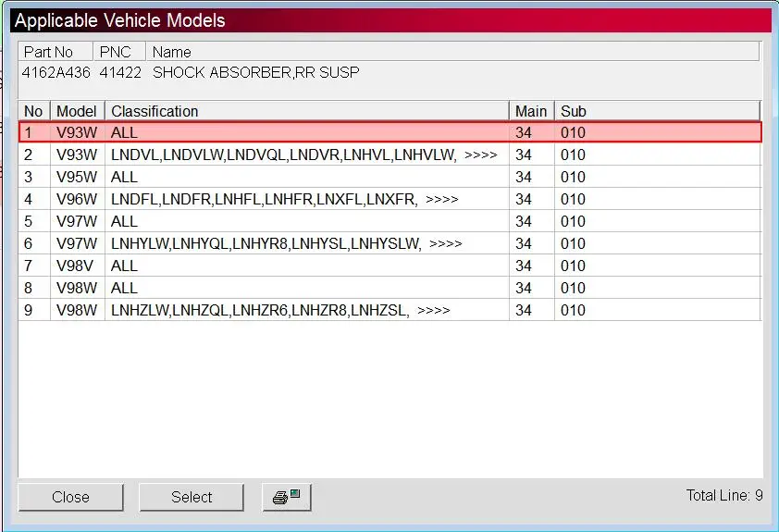779x532 pixels.
Task: Click the PNC header label
Action: pos(116,52)
